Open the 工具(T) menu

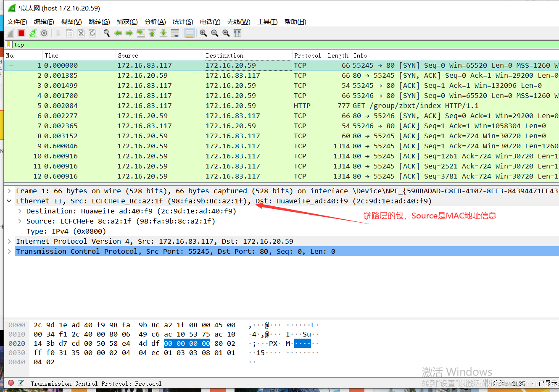pos(267,22)
